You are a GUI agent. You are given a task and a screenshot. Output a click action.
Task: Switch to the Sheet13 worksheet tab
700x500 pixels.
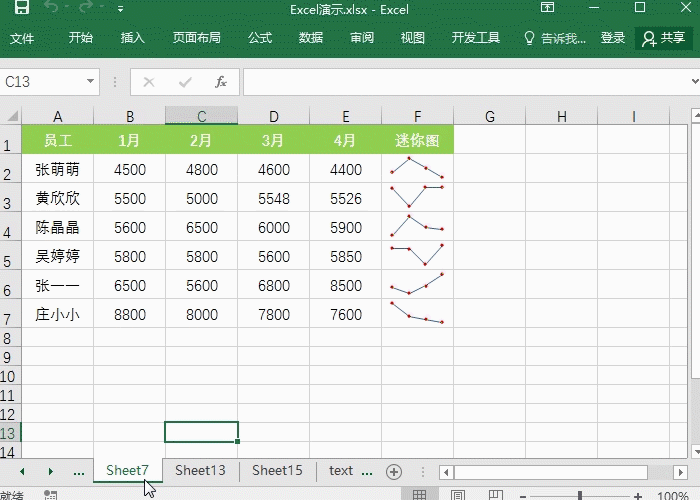200,470
